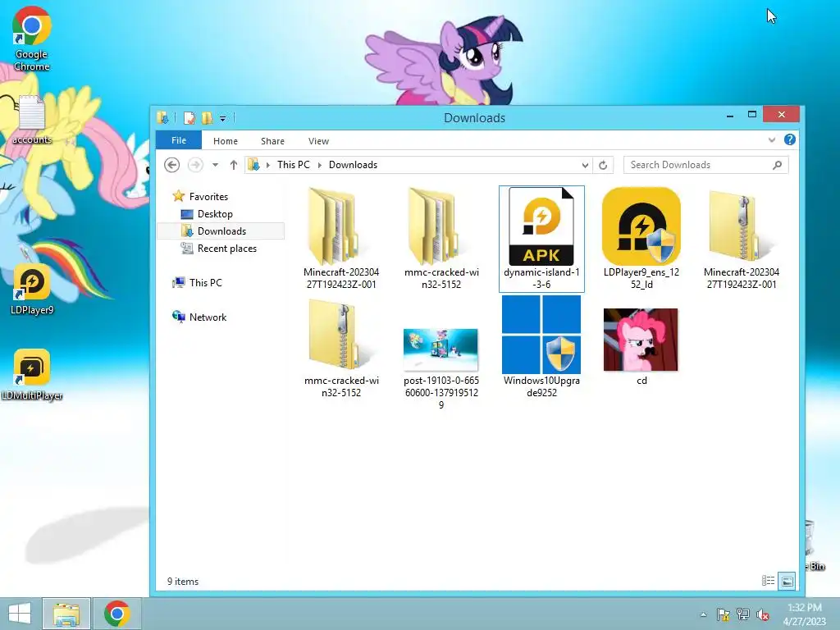Click the search magnifier icon
This screenshot has height=630, width=840.
(x=778, y=165)
